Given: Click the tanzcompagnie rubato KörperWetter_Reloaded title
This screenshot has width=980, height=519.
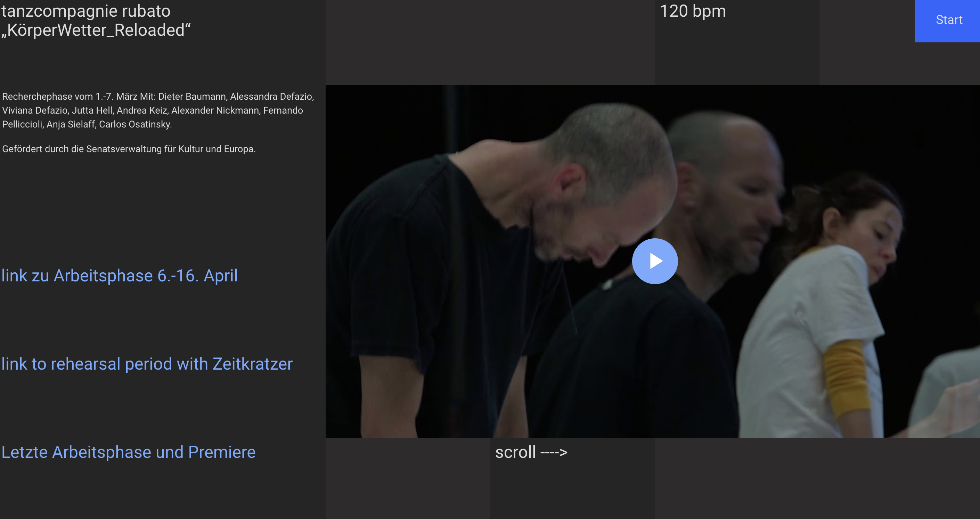Looking at the screenshot, I should 96,20.
